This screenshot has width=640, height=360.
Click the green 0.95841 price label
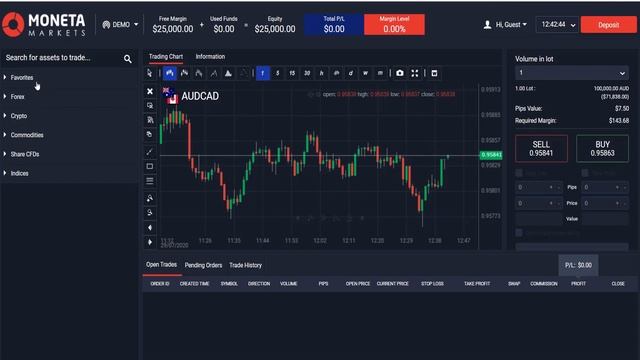[x=491, y=155]
